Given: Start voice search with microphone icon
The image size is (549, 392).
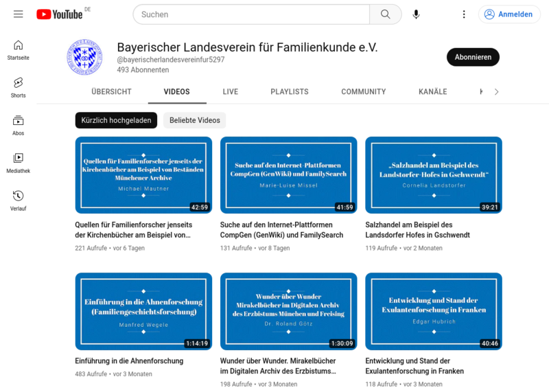Looking at the screenshot, I should pyautogui.click(x=416, y=14).
